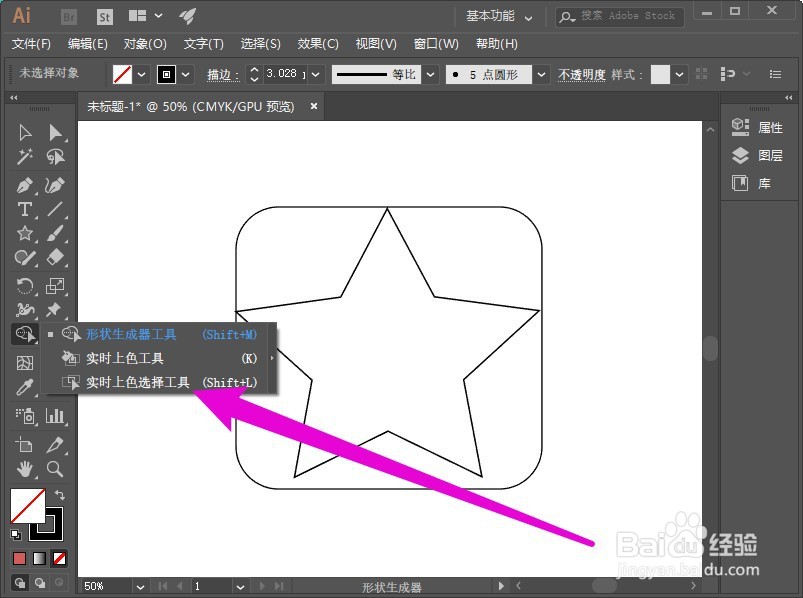Open the stroke color dropdown
803x598 pixels.
[x=186, y=75]
